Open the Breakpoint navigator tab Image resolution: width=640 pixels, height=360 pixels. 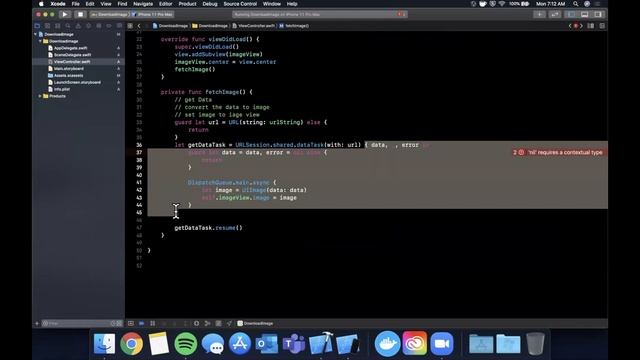tap(109, 26)
